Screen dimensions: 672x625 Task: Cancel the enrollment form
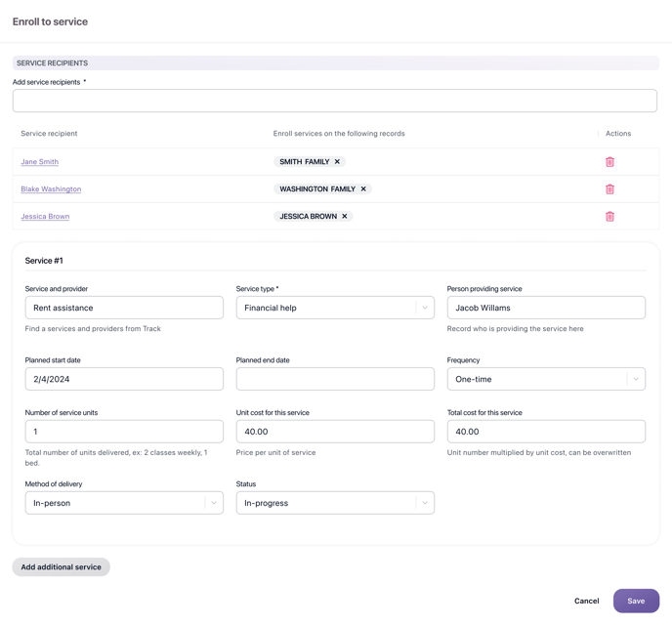pyautogui.click(x=586, y=601)
